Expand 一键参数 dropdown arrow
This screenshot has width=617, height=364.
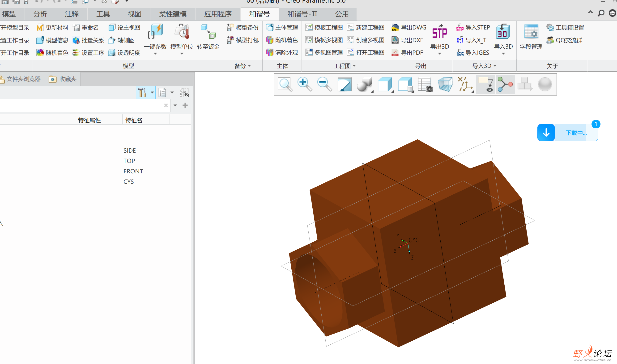tap(155, 54)
